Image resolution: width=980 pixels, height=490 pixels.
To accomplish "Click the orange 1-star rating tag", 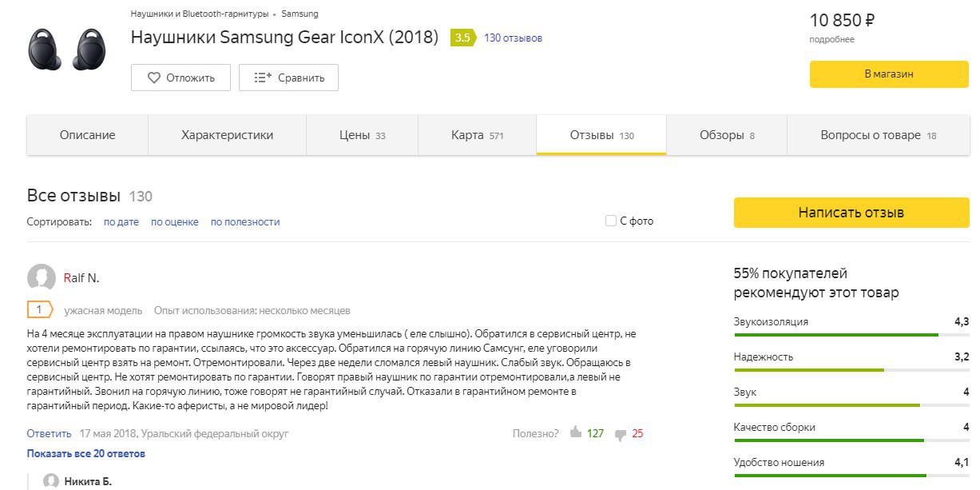I will 39,309.
